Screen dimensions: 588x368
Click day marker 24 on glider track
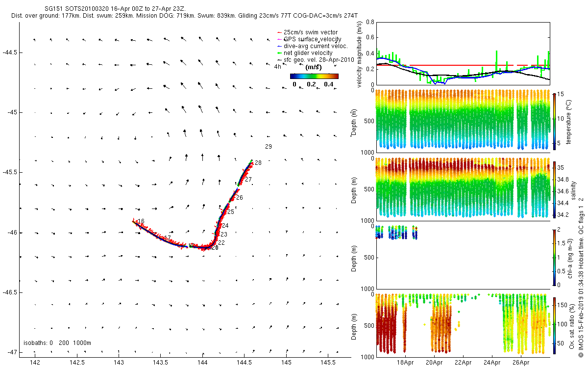click(225, 226)
